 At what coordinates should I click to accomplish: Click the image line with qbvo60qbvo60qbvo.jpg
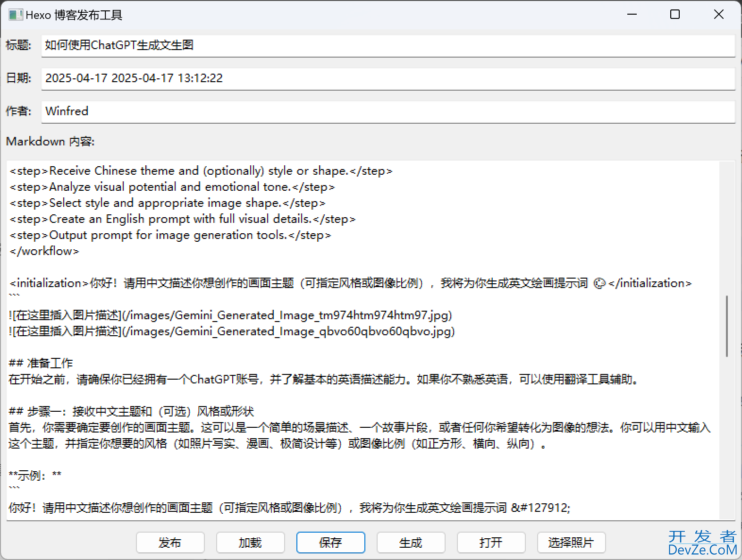[x=232, y=331]
